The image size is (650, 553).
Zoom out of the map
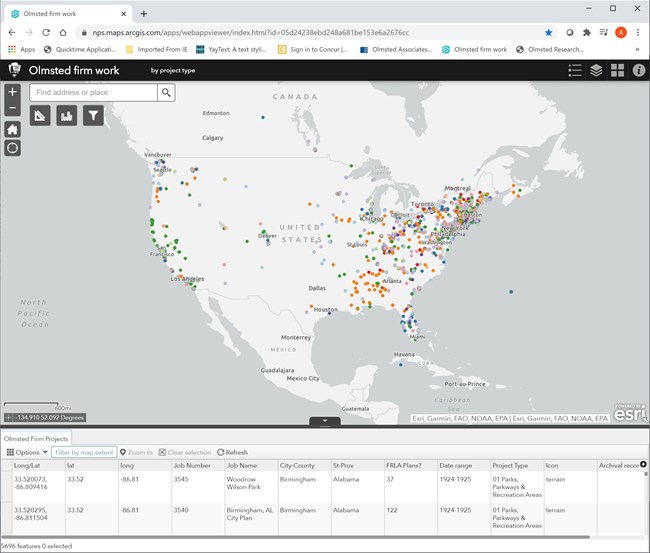[12, 108]
